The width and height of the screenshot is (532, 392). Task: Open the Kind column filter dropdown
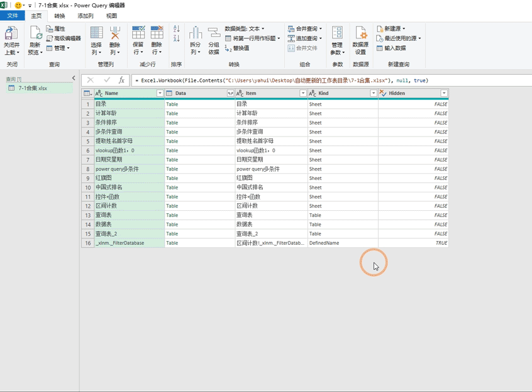pos(373,93)
